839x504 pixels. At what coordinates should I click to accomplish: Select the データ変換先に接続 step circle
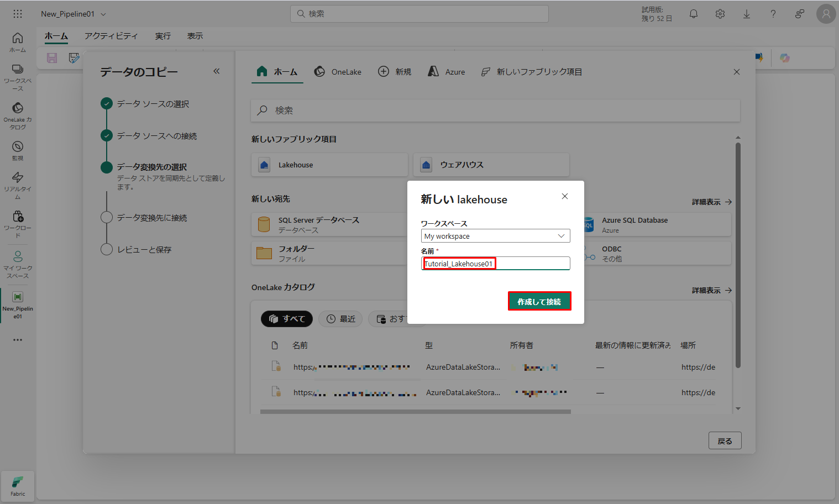click(107, 218)
